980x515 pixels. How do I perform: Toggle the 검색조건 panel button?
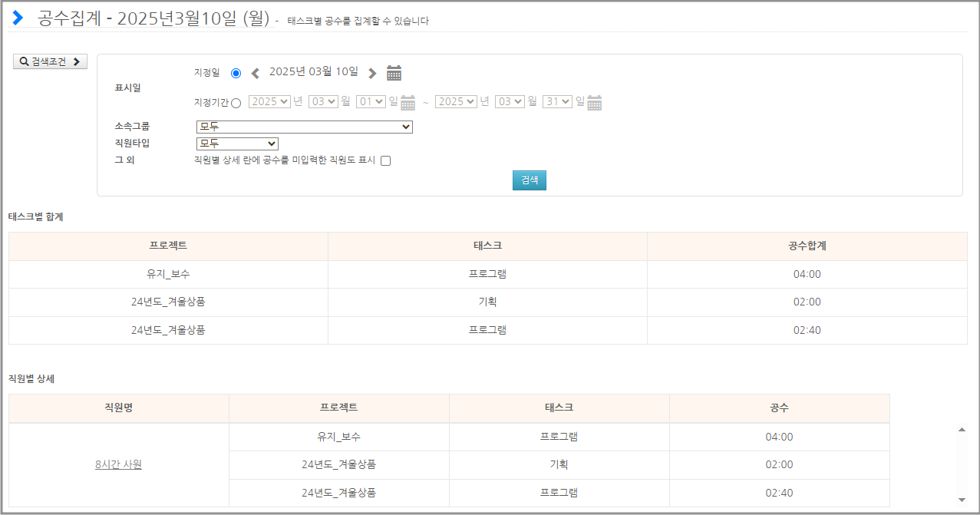click(x=51, y=61)
